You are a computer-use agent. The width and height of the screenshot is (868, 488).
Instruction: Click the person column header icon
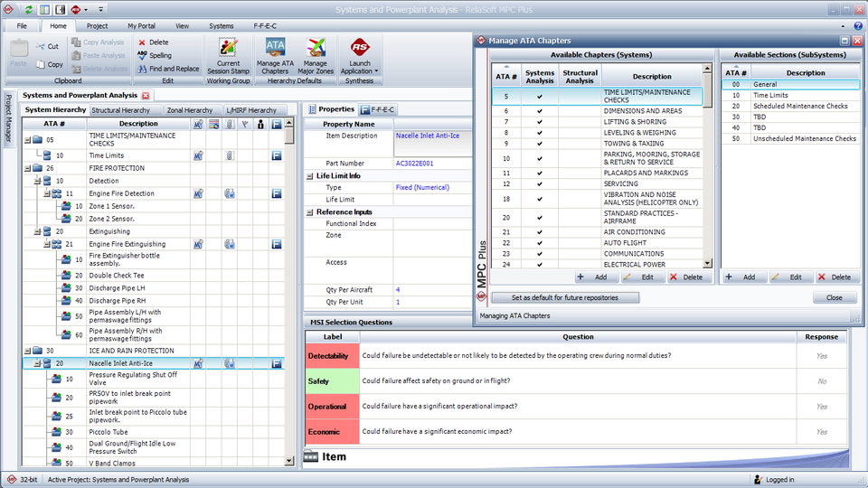point(260,125)
